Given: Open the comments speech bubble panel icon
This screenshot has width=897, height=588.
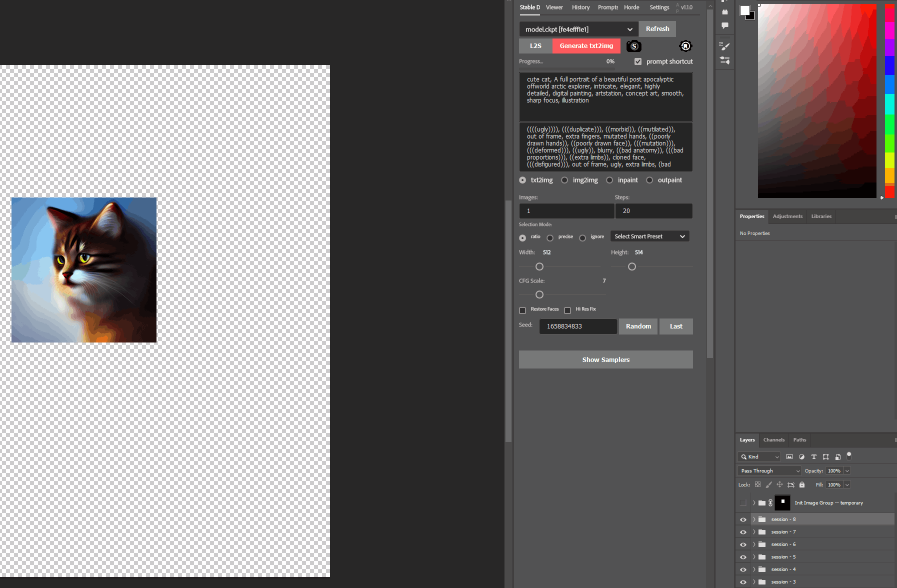Looking at the screenshot, I should 724,25.
